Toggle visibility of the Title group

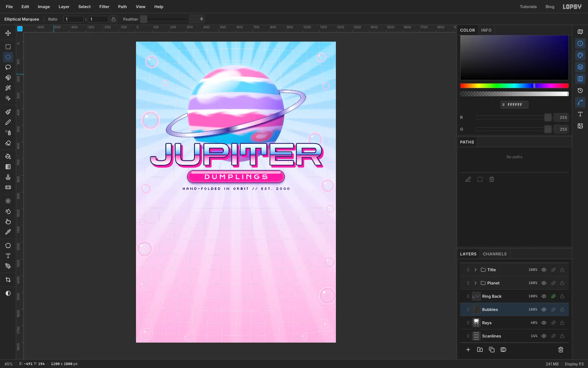544,270
